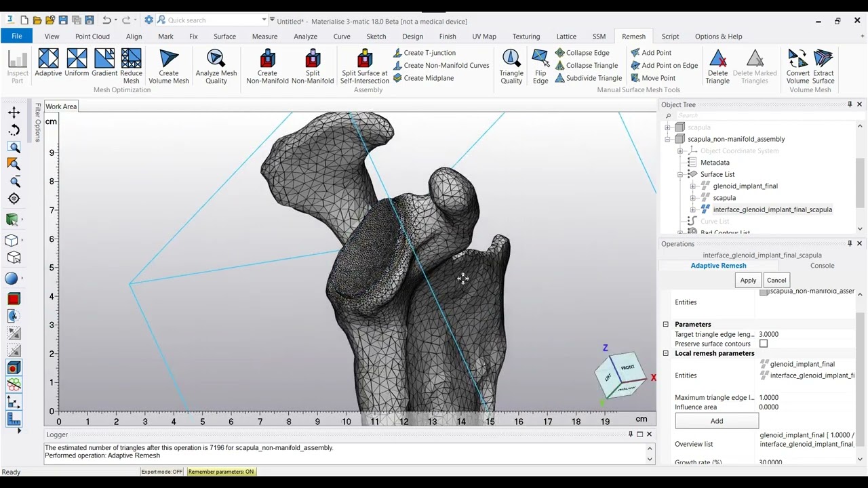The image size is (868, 488).
Task: Expand the scapula surface under Surface List
Action: [692, 198]
